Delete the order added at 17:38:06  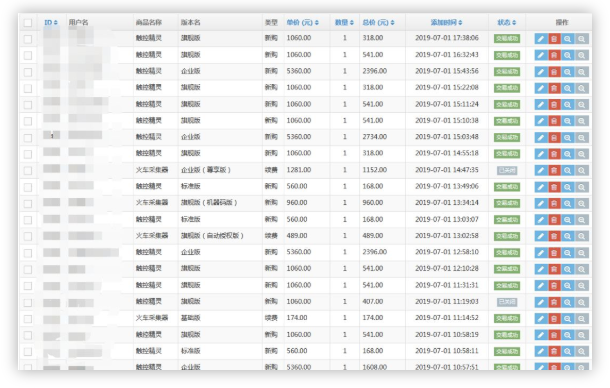(x=554, y=39)
